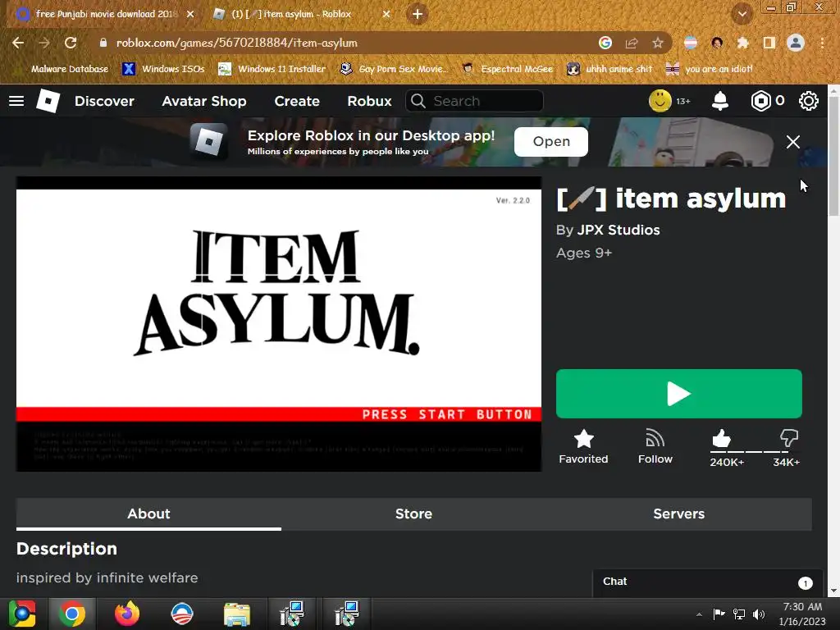The height and width of the screenshot is (630, 840).
Task: Open the Windows 11 Installer bookmark
Action: pyautogui.click(x=272, y=69)
